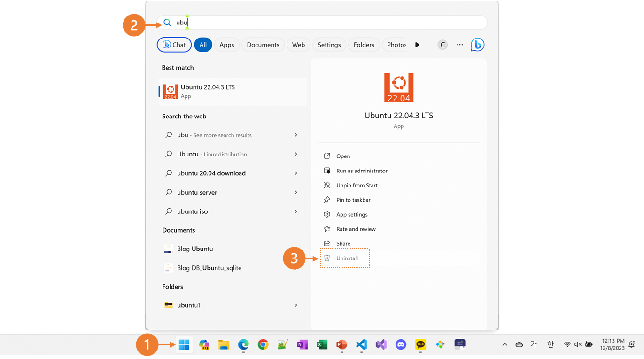
Task: Expand 'ubuntu iso' suggestion arrow
Action: click(x=296, y=211)
